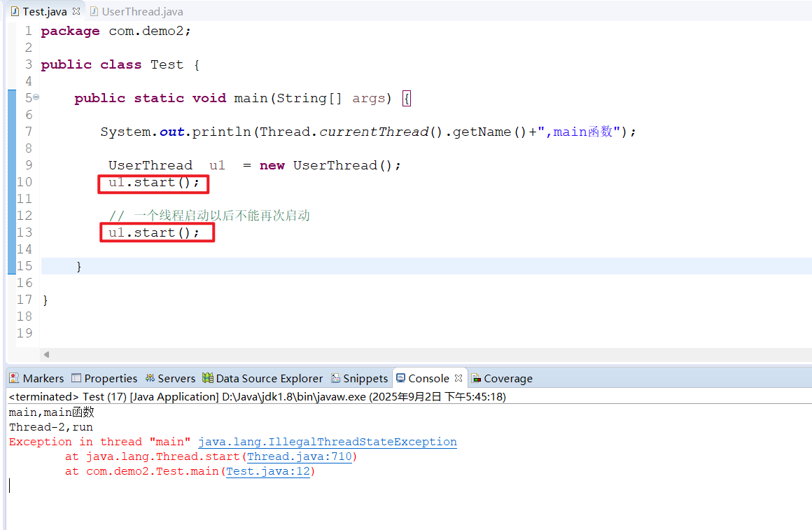This screenshot has width=812, height=530.
Task: Click the Properties tab icon
Action: click(76, 377)
